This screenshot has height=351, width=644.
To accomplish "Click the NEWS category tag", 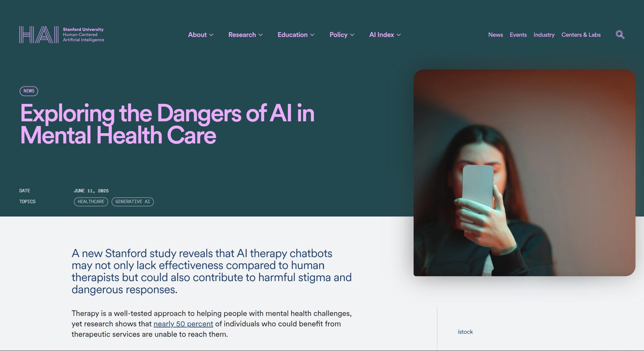I will [29, 91].
